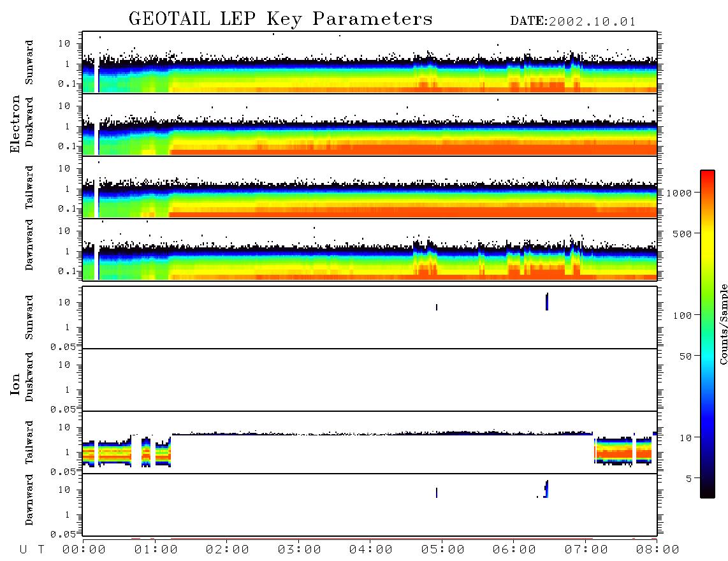Select the Electron "Tailward" axis label
The height and width of the screenshot is (561, 728).
[29, 187]
